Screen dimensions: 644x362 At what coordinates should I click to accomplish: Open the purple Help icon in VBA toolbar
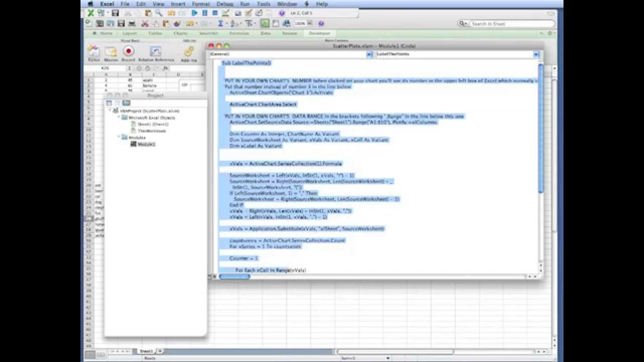coord(282,13)
